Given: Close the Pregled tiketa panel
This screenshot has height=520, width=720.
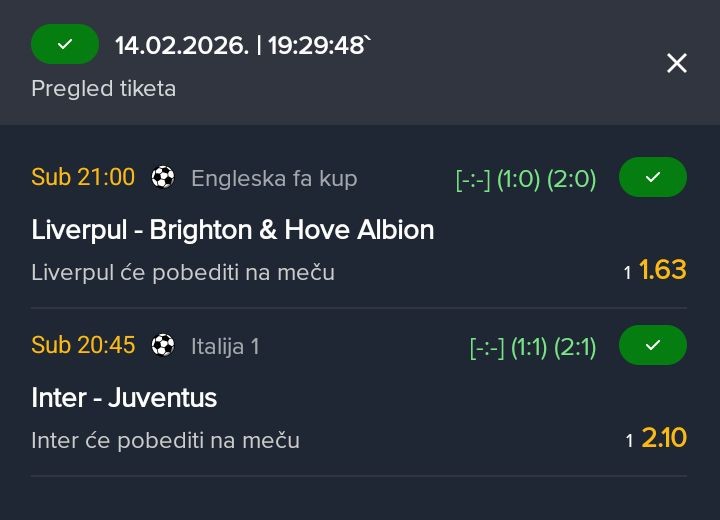Looking at the screenshot, I should (x=677, y=63).
